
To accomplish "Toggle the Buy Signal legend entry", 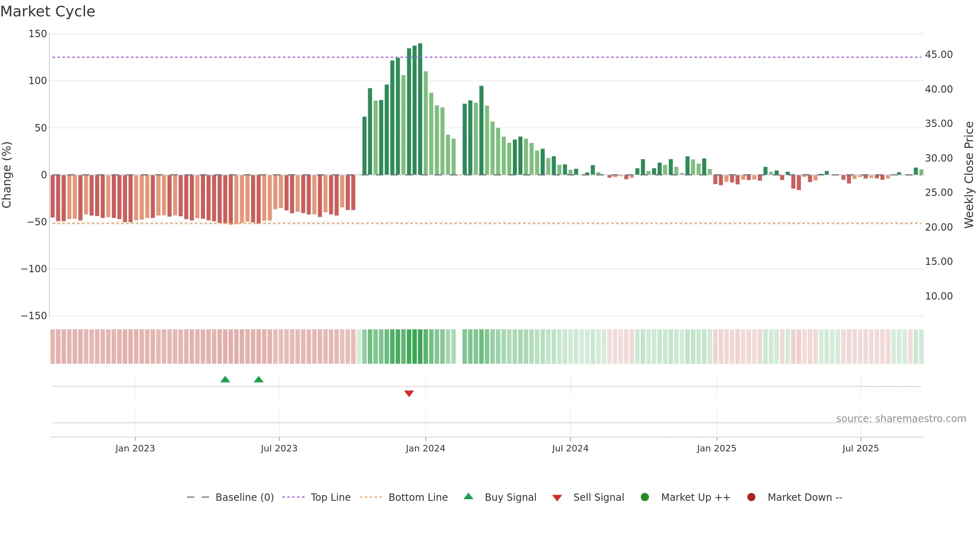I will (x=500, y=497).
